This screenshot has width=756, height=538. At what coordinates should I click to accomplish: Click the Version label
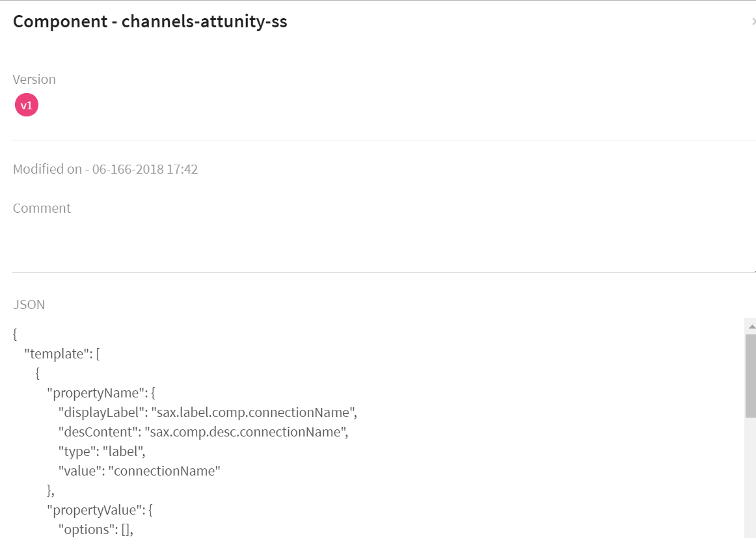click(34, 79)
